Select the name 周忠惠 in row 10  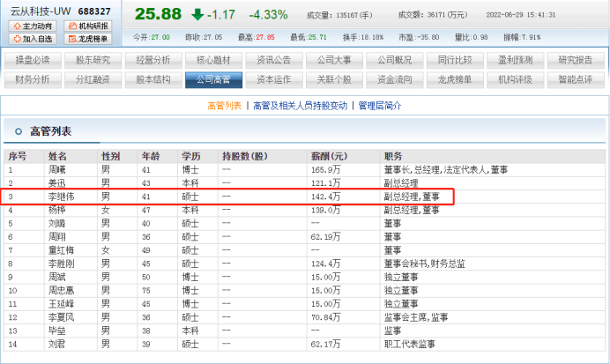pyautogui.click(x=61, y=291)
